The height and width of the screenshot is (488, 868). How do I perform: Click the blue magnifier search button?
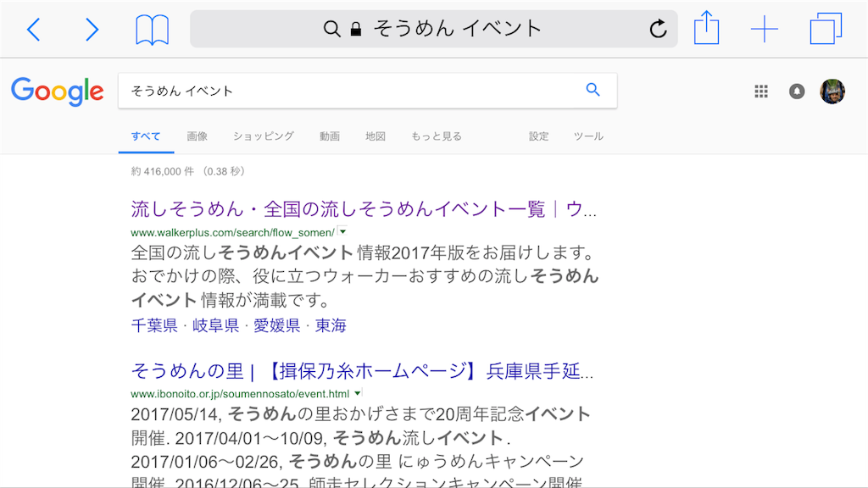(x=593, y=90)
